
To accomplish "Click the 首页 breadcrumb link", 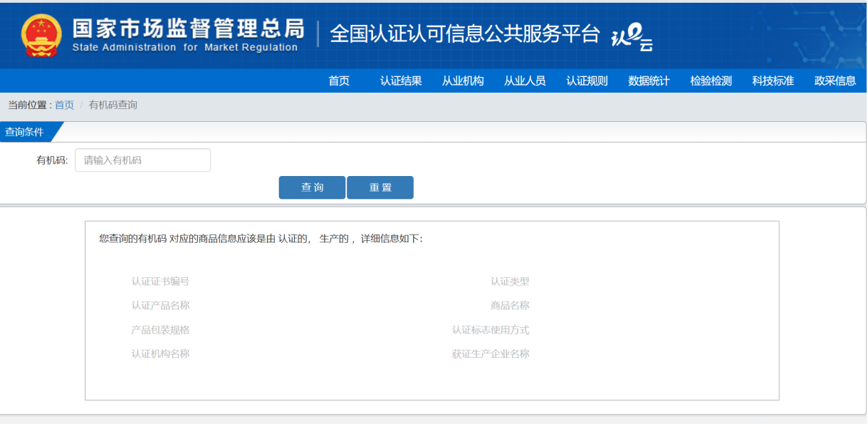I will [x=64, y=105].
